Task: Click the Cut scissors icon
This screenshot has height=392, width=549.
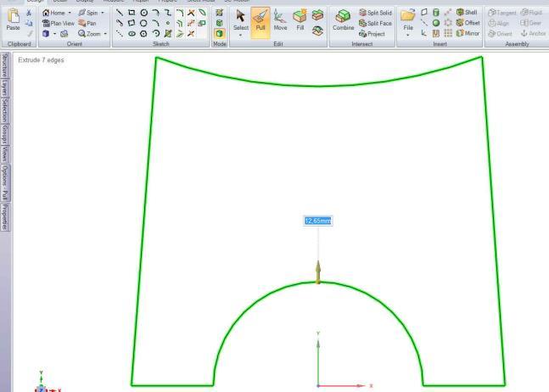Action: pyautogui.click(x=29, y=13)
